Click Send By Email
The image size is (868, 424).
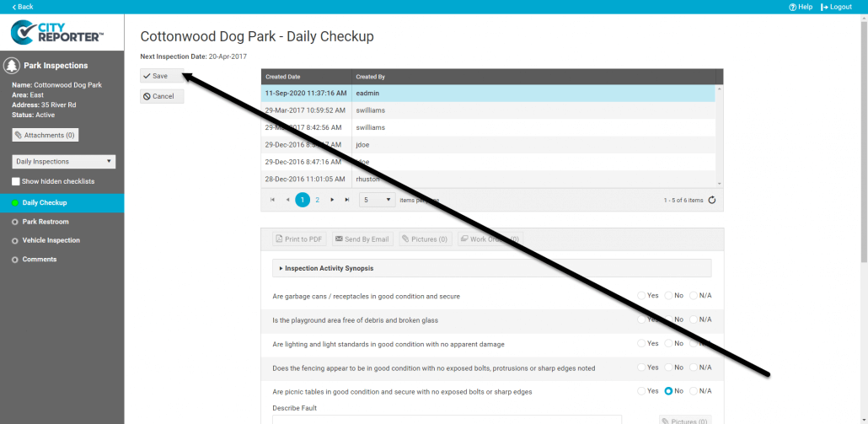[x=362, y=239]
